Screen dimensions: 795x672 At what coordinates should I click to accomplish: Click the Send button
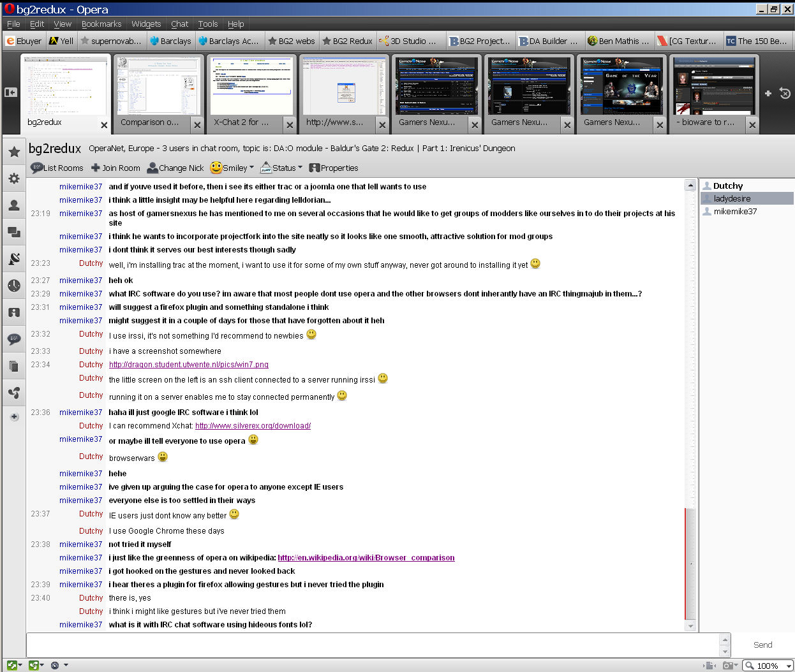[762, 645]
